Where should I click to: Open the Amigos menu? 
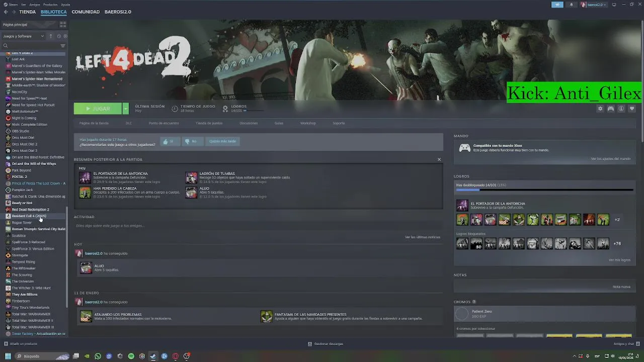coord(35,5)
